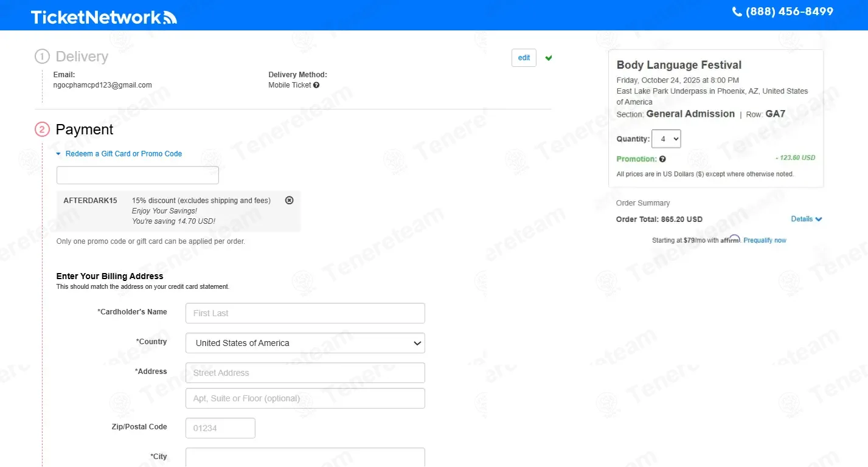
Task: Click the Prequalify now link
Action: pos(765,240)
